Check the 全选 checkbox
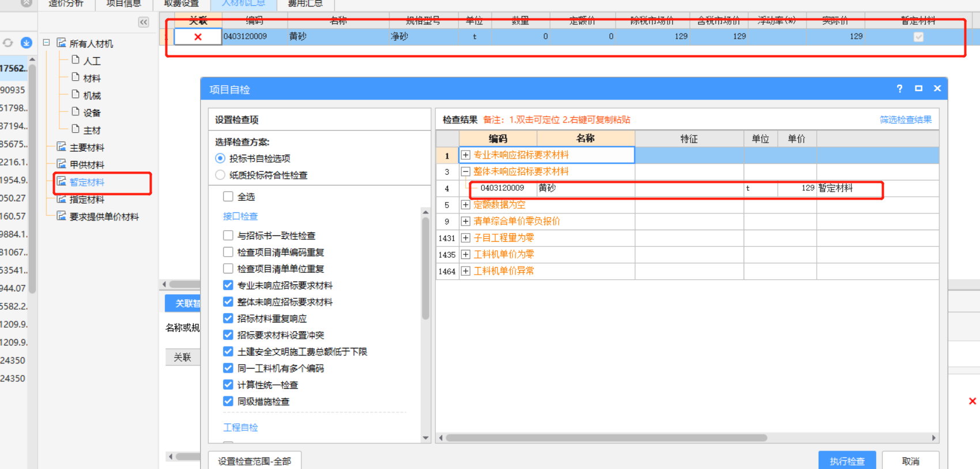980x469 pixels. click(x=228, y=196)
